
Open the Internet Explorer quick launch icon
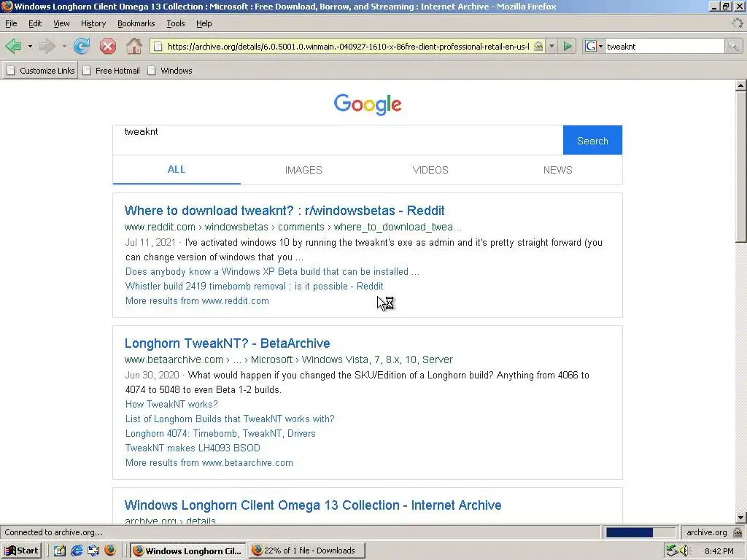point(77,551)
